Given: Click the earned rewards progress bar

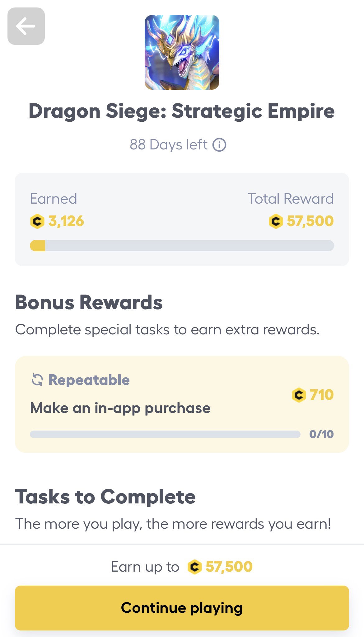Looking at the screenshot, I should pyautogui.click(x=182, y=246).
